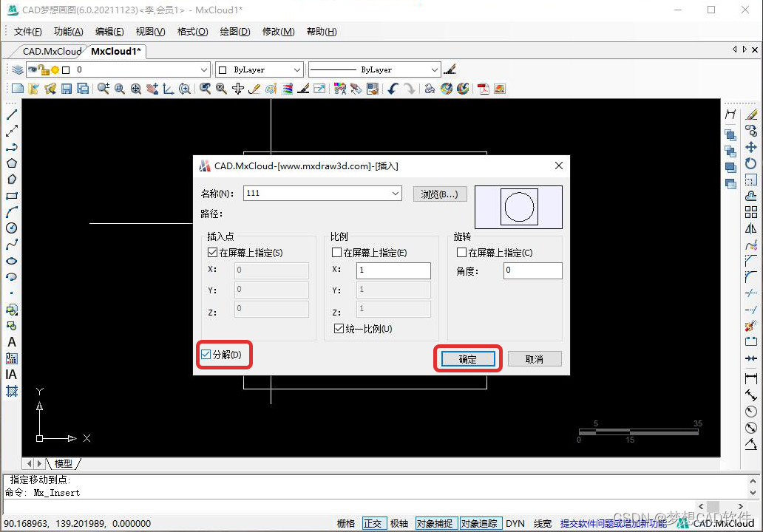Close the insert dialog with X
The height and width of the screenshot is (532, 763).
click(x=559, y=166)
